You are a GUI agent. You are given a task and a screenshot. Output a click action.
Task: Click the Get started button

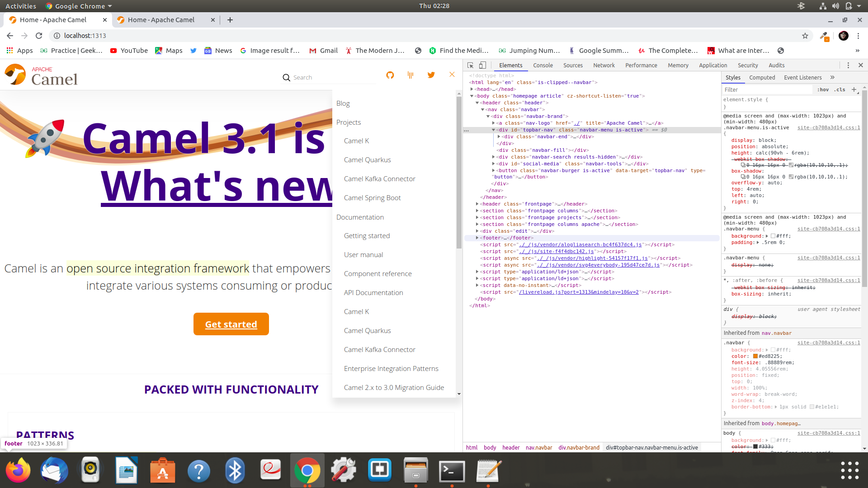pos(231,324)
